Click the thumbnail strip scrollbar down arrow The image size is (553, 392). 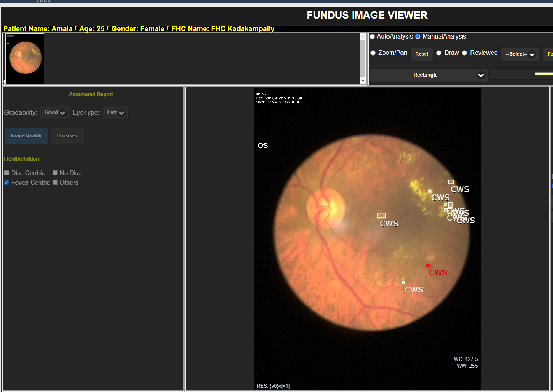click(363, 81)
